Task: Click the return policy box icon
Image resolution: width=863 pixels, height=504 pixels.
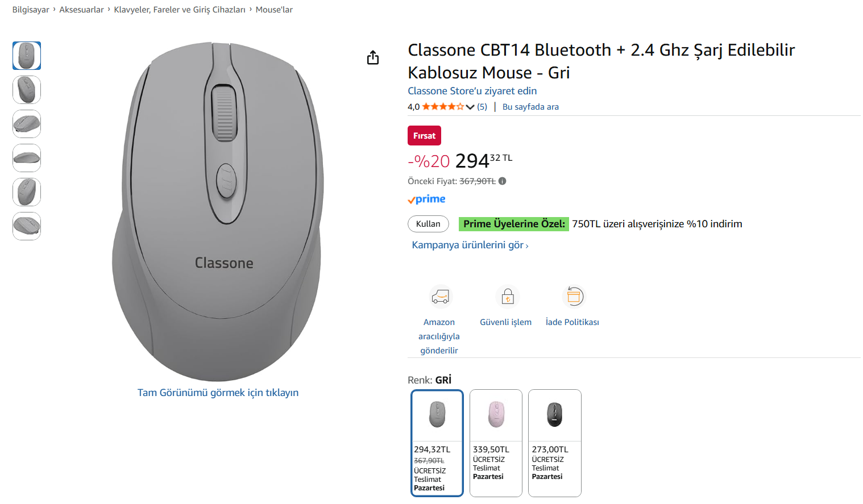Action: point(574,297)
